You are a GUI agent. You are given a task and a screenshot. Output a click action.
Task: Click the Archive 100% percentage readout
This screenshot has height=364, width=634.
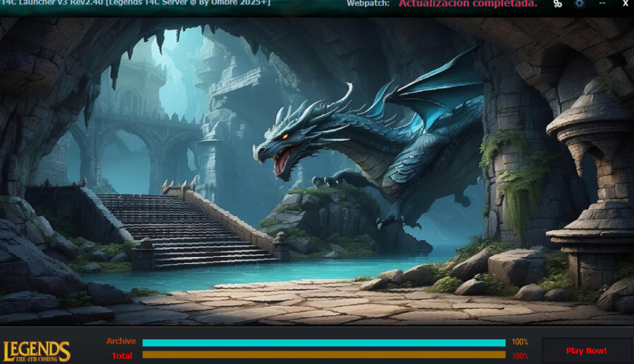520,342
